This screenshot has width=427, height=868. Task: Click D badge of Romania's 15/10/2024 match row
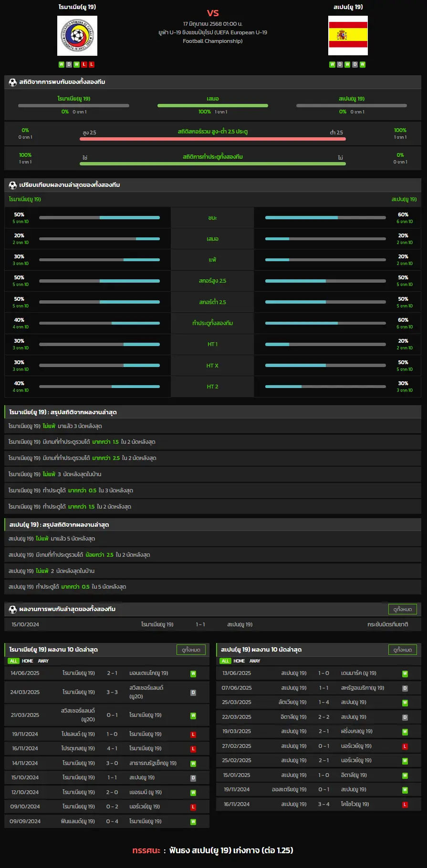(x=193, y=778)
